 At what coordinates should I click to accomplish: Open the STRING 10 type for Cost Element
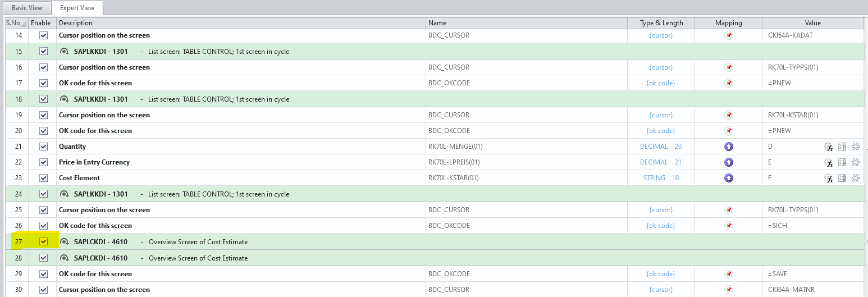(661, 178)
